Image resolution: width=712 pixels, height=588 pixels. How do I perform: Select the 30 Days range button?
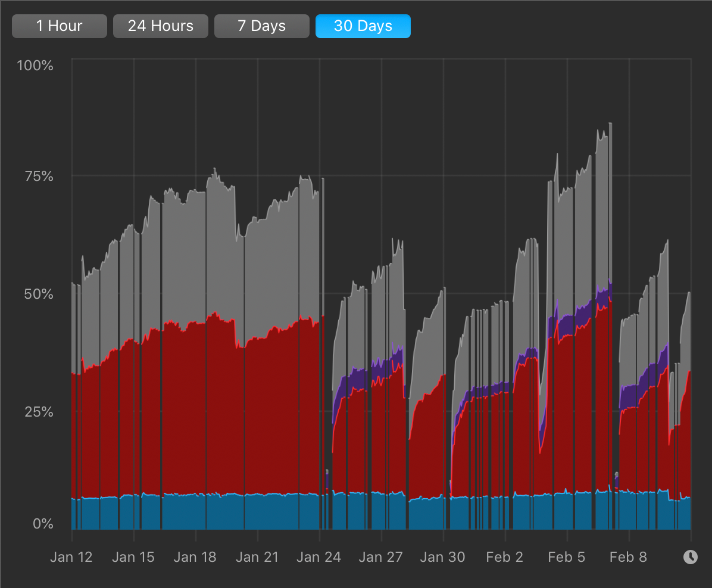coord(363,26)
